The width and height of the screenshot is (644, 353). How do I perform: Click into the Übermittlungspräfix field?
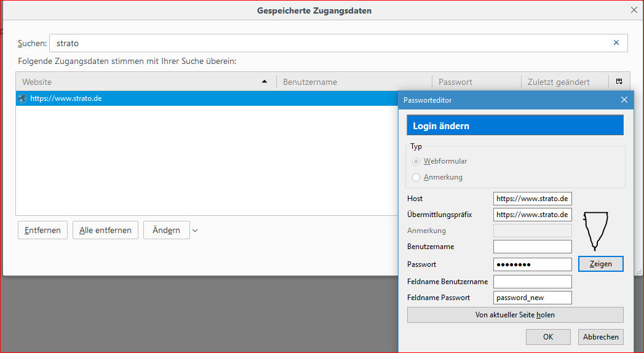tap(532, 215)
